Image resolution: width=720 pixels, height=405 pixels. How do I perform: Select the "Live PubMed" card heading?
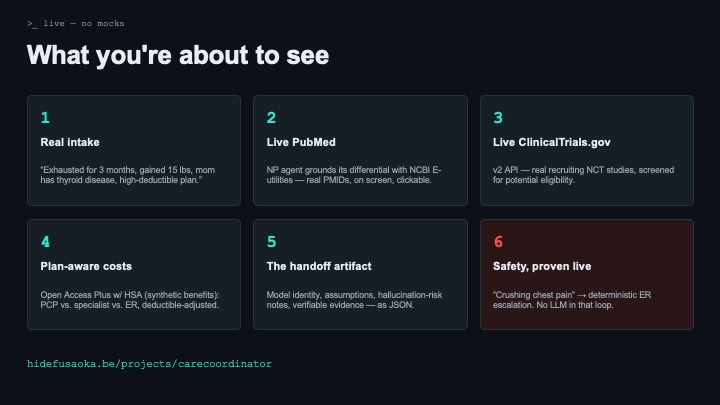[x=301, y=142]
